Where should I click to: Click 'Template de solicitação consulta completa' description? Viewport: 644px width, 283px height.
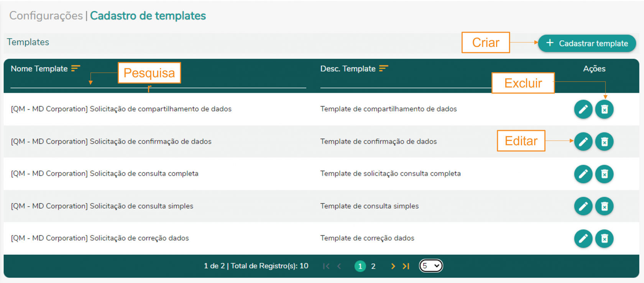click(391, 174)
